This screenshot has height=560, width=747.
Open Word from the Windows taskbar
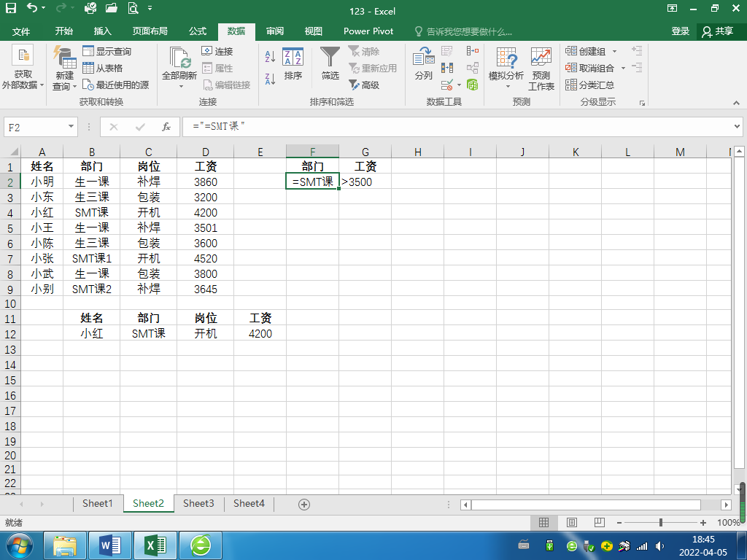pos(111,545)
